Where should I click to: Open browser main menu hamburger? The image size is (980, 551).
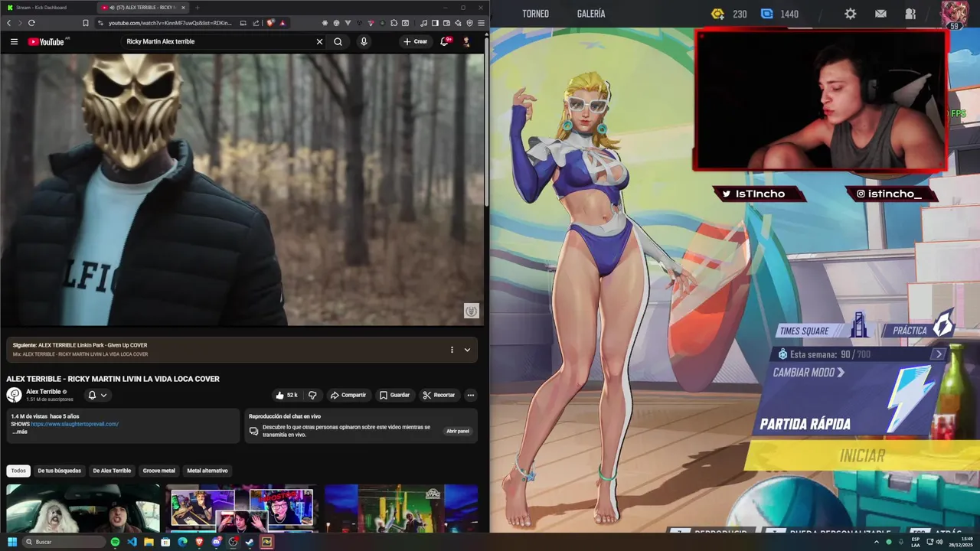click(x=480, y=23)
